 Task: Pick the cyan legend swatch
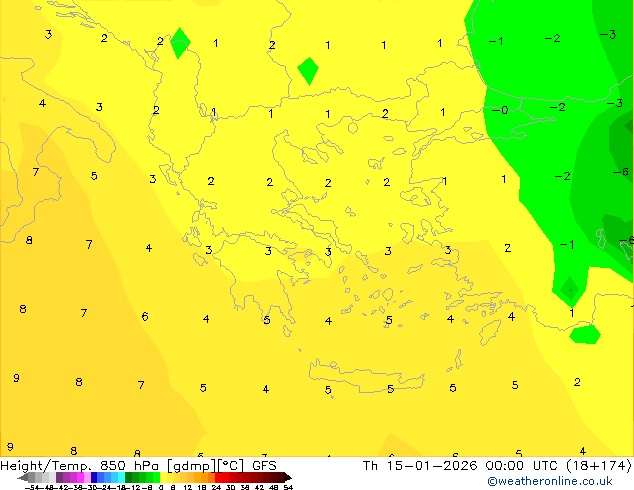tap(121, 477)
